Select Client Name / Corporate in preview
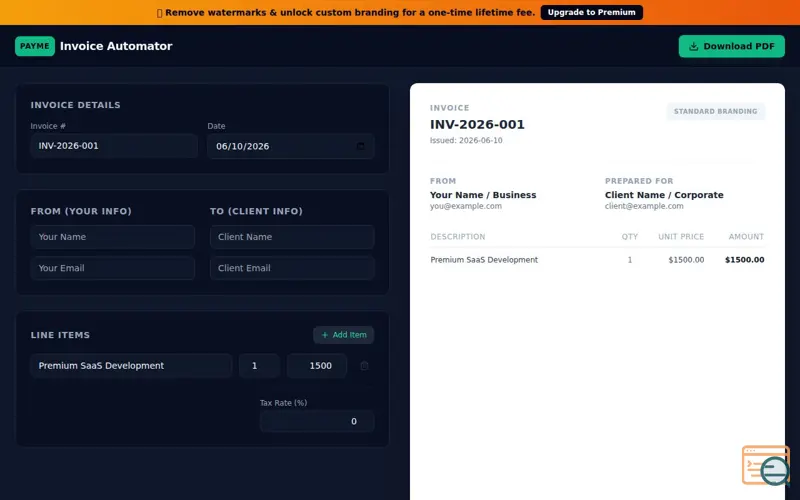Image resolution: width=800 pixels, height=500 pixels. (664, 195)
